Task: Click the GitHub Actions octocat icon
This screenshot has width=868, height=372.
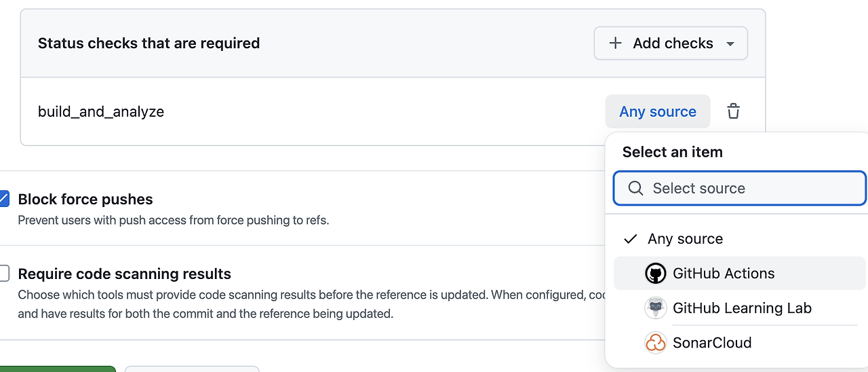Action: (655, 274)
